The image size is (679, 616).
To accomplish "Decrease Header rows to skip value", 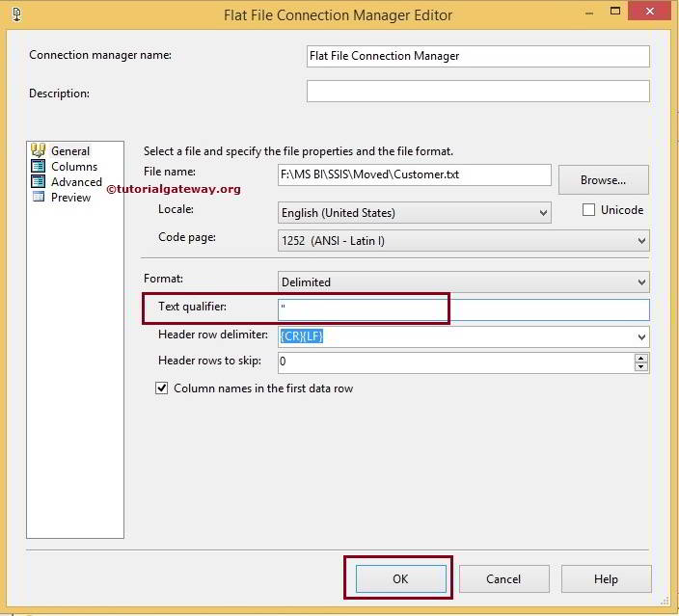I will coord(640,366).
